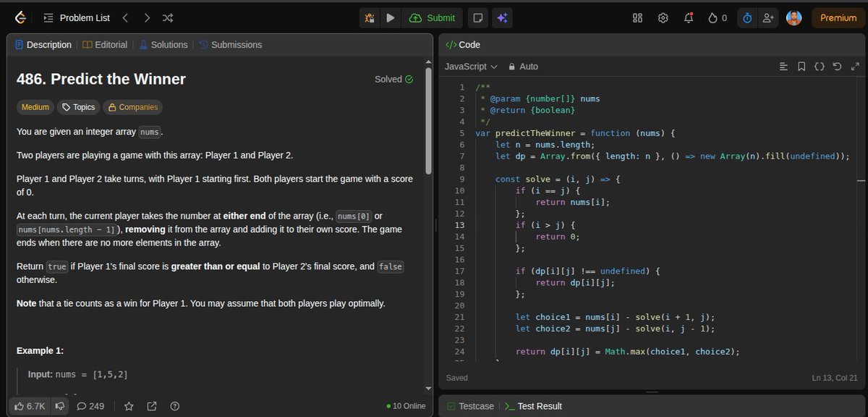
Task: Click the format code lines icon
Action: 783,67
